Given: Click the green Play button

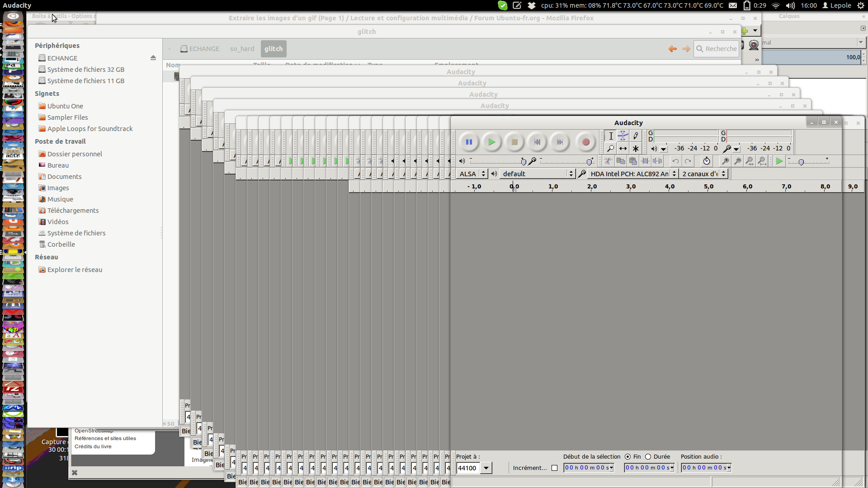Looking at the screenshot, I should [491, 142].
